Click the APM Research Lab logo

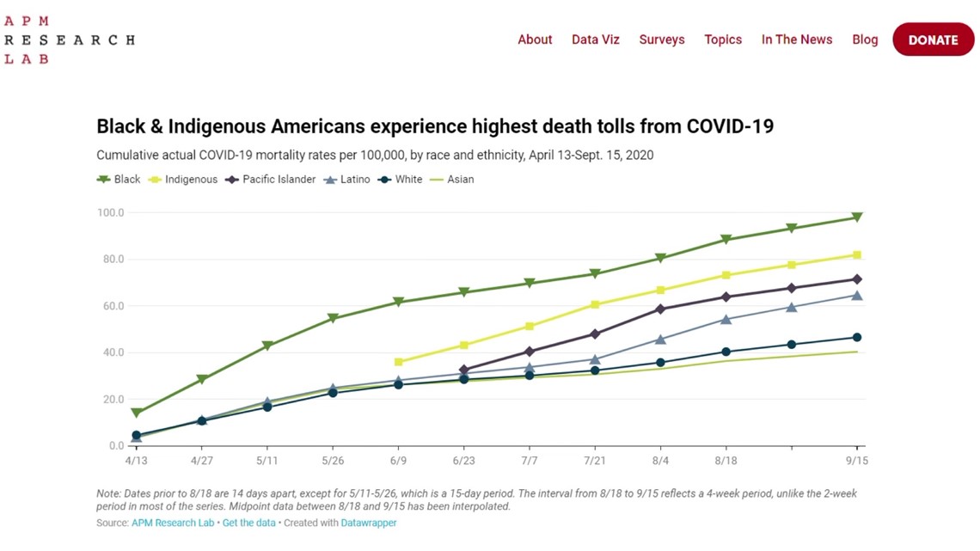69,38
